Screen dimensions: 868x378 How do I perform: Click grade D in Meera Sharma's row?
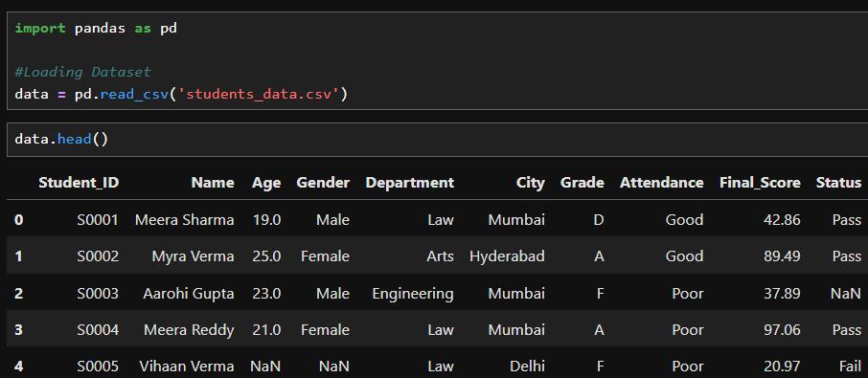599,220
